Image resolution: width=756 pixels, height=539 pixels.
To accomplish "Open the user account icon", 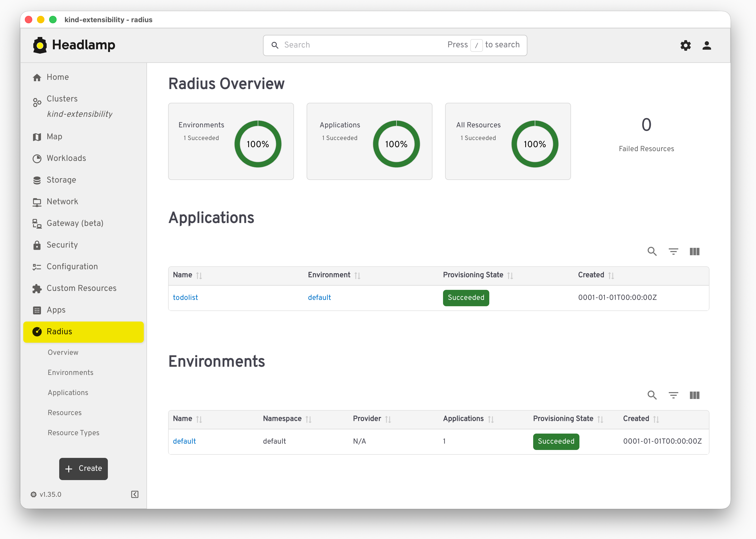I will tap(707, 45).
